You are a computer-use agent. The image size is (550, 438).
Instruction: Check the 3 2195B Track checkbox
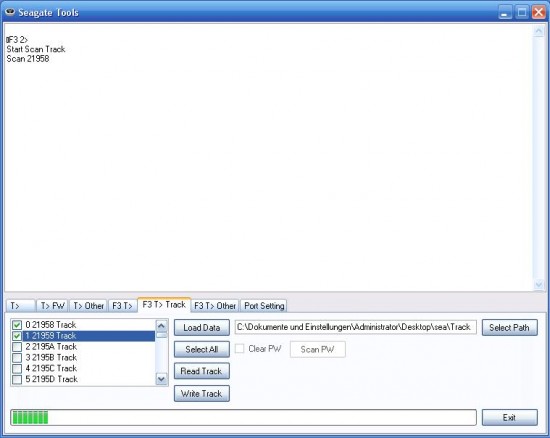point(17,358)
